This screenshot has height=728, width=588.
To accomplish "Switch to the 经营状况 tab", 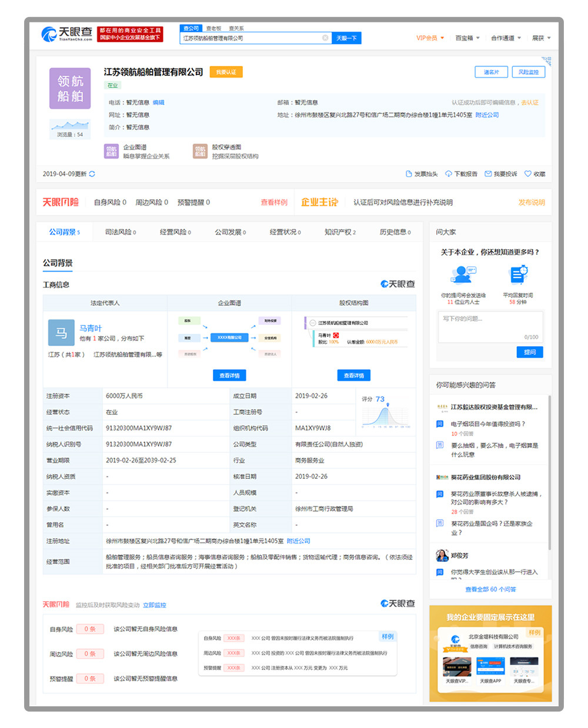I will [x=285, y=232].
